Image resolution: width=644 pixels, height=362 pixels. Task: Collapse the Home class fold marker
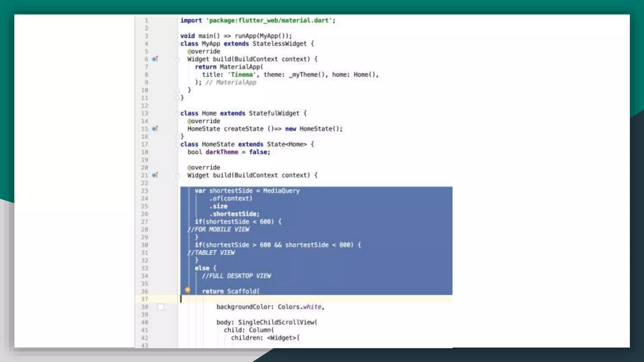pos(177,113)
